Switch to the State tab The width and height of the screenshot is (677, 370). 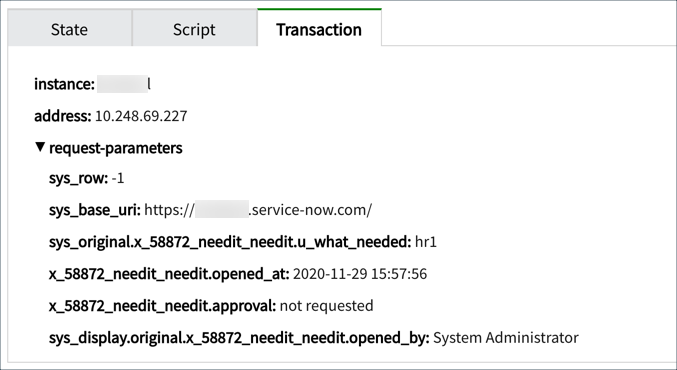click(70, 29)
